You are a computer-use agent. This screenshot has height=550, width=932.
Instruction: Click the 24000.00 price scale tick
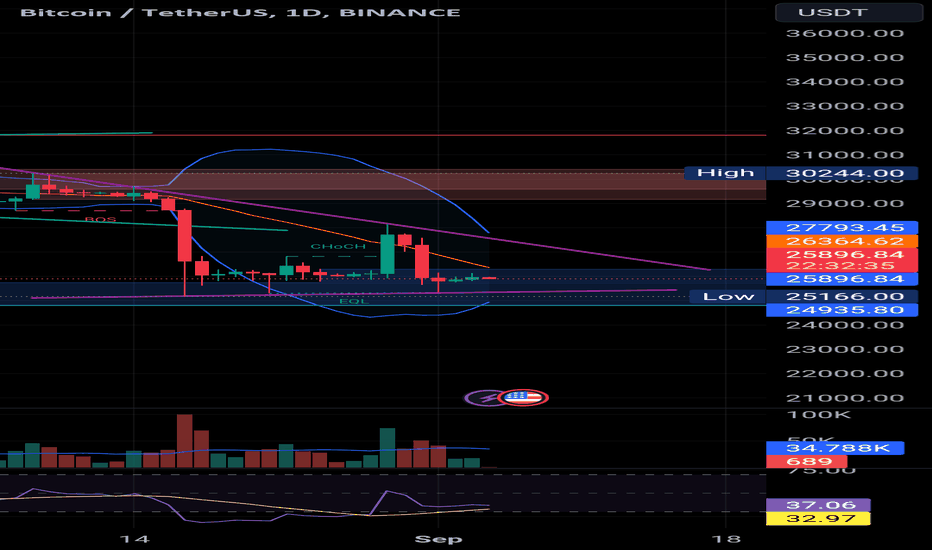coord(845,325)
